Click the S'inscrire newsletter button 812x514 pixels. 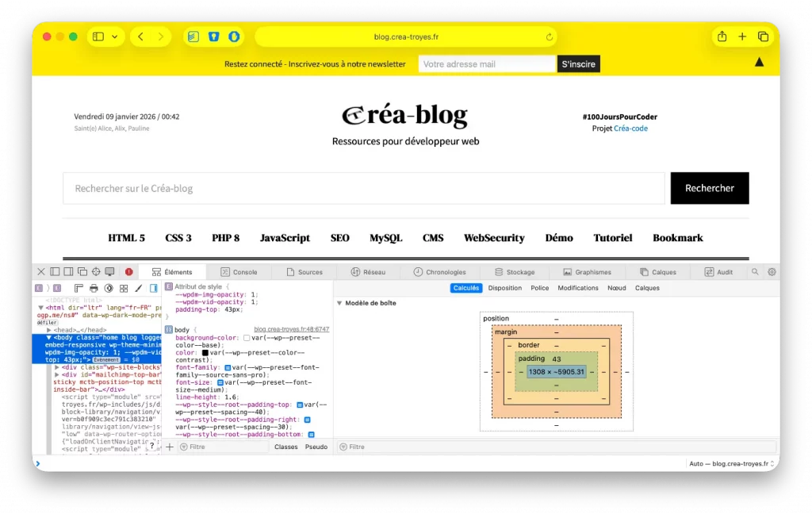pyautogui.click(x=578, y=63)
